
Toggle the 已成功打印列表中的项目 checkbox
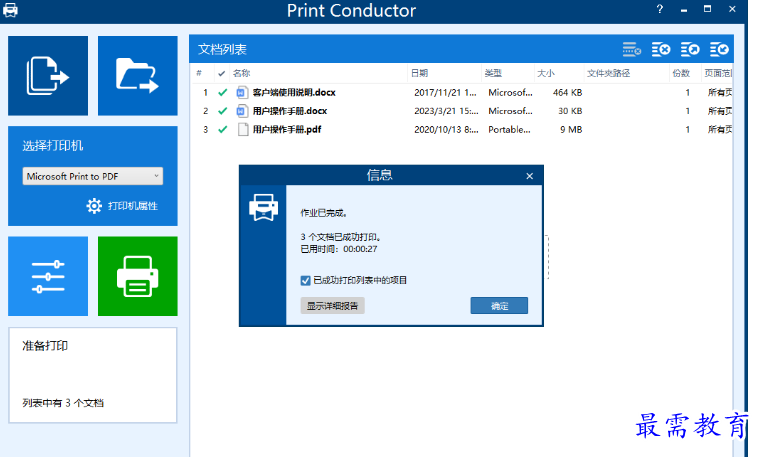point(305,280)
